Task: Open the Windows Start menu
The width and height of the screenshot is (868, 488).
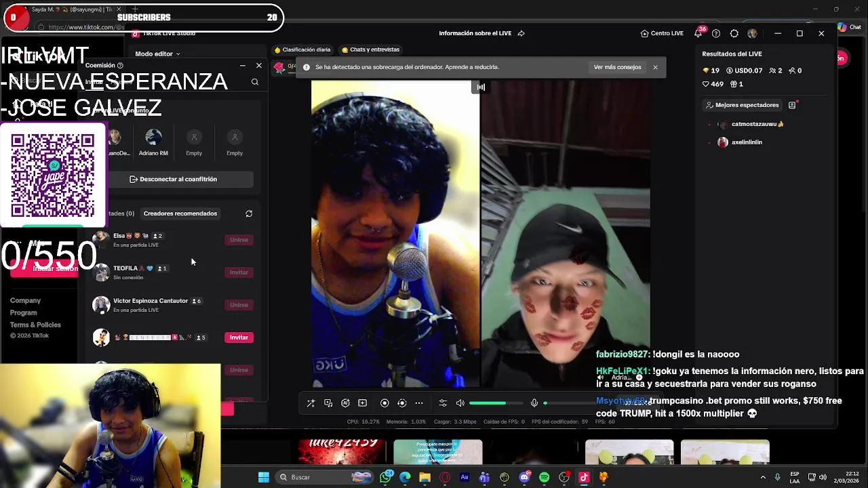Action: [263, 477]
